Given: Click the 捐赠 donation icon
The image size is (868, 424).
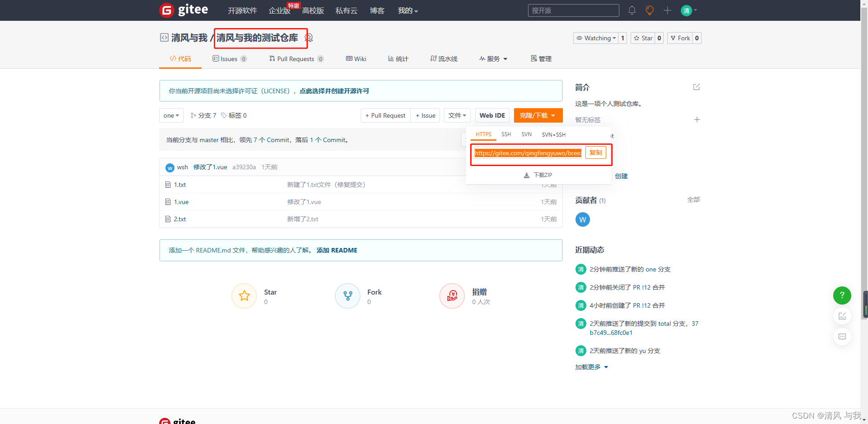Looking at the screenshot, I should (x=452, y=296).
